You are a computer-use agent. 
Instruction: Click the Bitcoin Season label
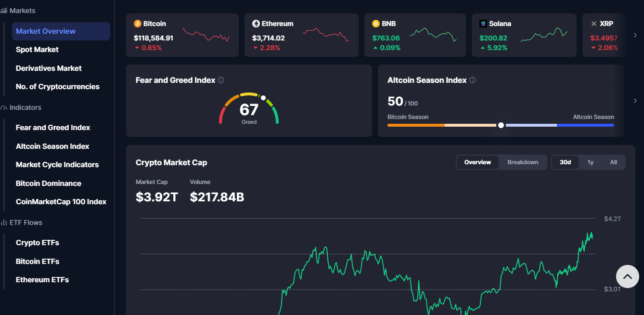click(408, 117)
